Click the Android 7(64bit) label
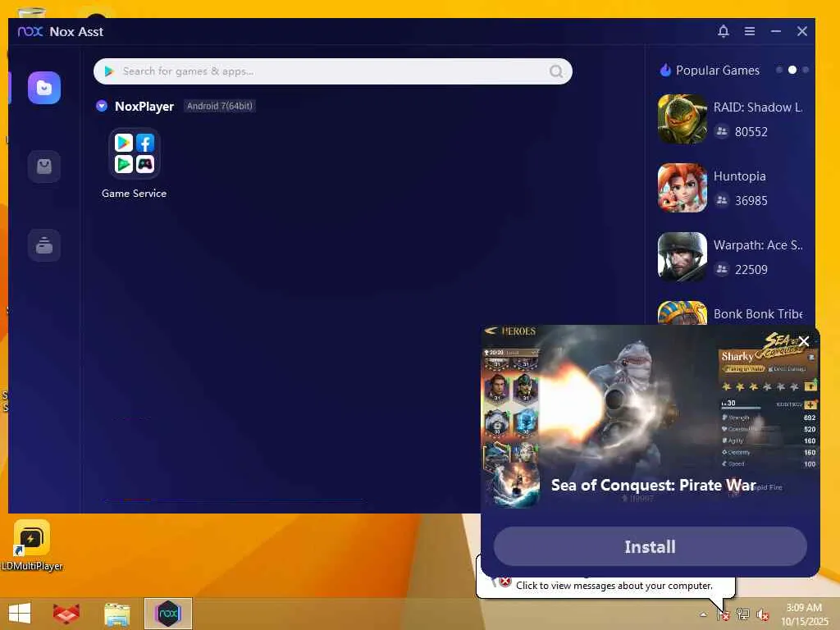This screenshot has width=840, height=630. 220,106
